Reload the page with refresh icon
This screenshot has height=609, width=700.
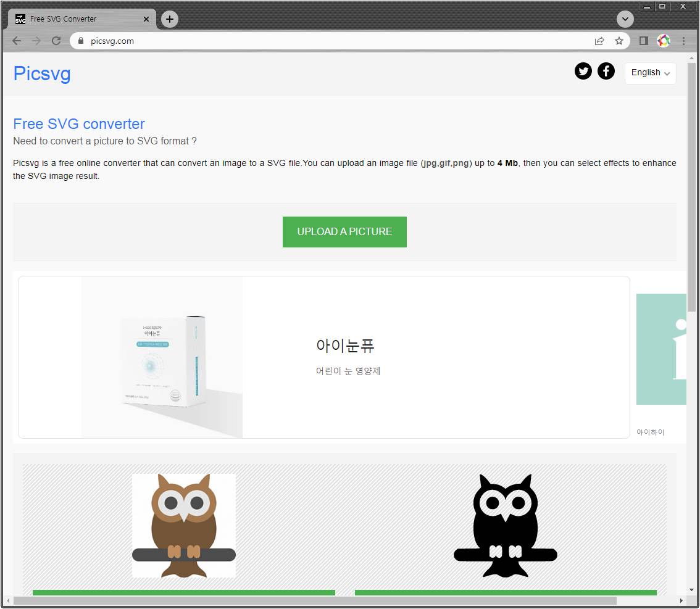[56, 41]
